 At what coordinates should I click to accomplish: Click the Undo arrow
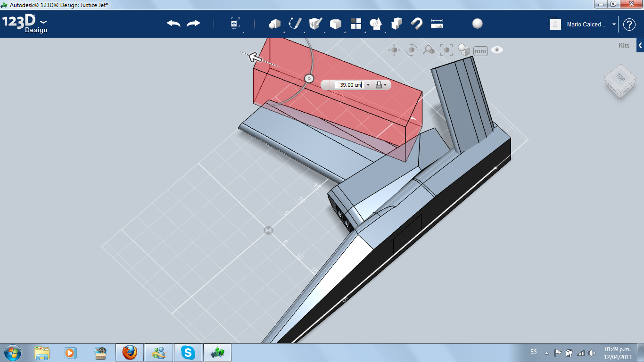[x=173, y=24]
